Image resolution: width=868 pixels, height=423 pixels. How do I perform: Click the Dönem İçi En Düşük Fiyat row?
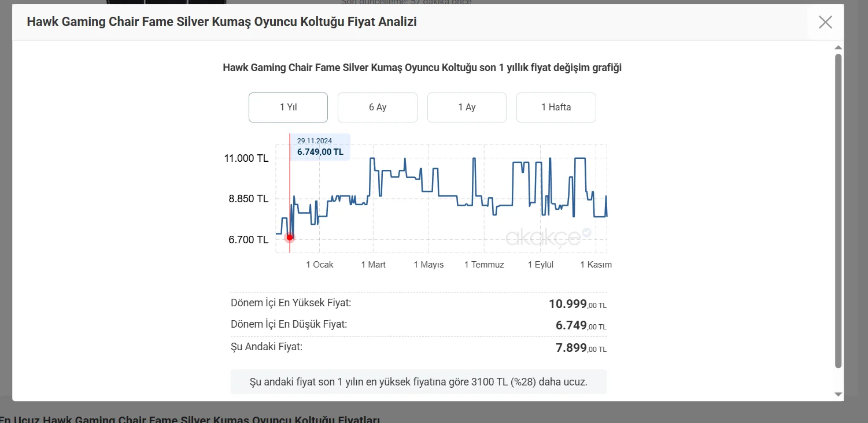click(418, 325)
